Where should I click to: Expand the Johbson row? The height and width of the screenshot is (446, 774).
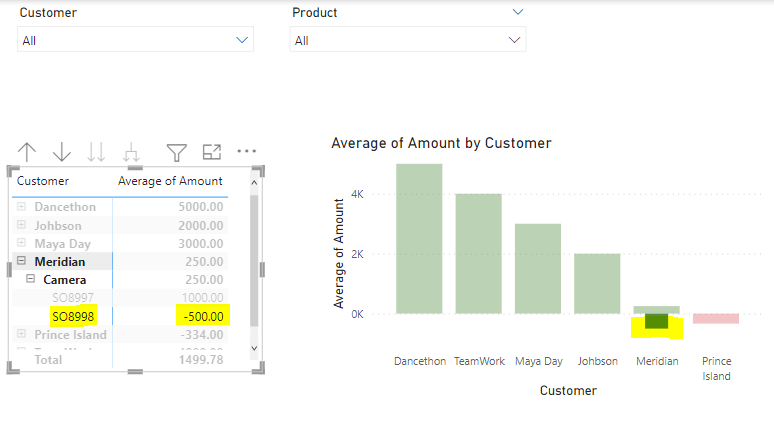[21, 225]
